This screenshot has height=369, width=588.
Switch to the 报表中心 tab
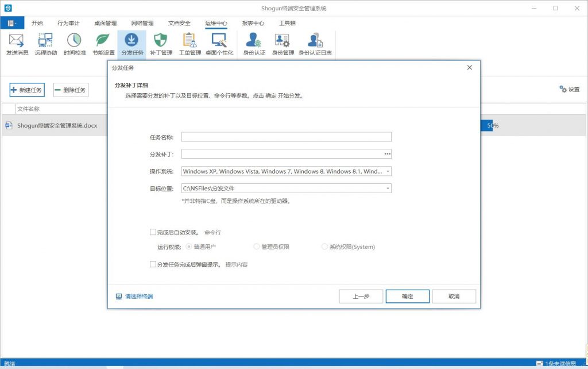(253, 24)
